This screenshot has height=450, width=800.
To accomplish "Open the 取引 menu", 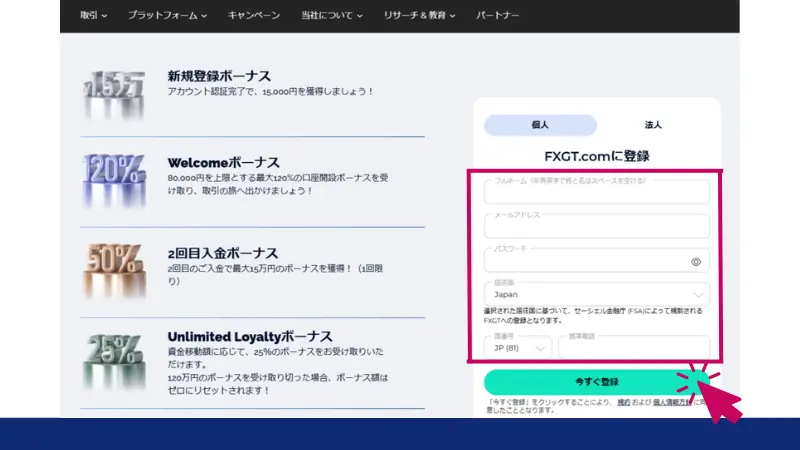I will pos(93,15).
